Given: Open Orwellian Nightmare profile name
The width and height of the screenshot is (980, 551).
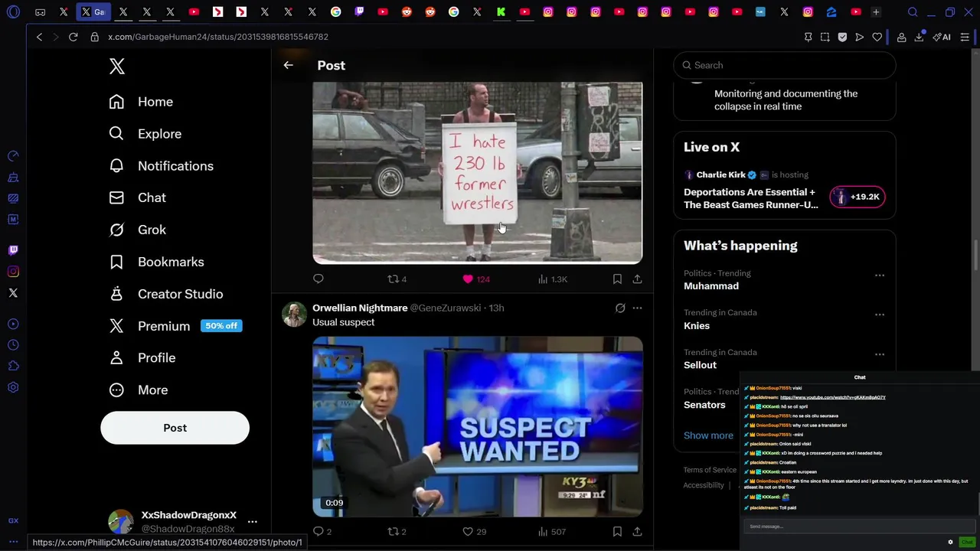Looking at the screenshot, I should [360, 308].
